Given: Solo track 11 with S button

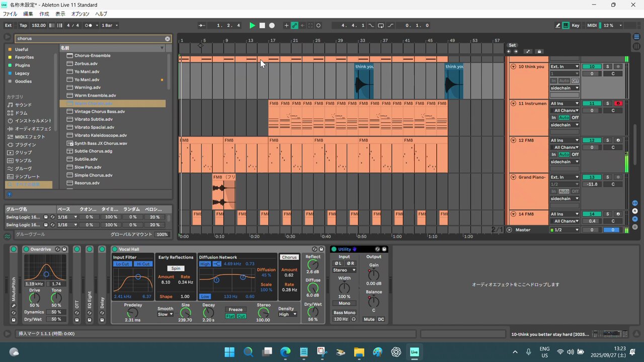Looking at the screenshot, I should [607, 104].
